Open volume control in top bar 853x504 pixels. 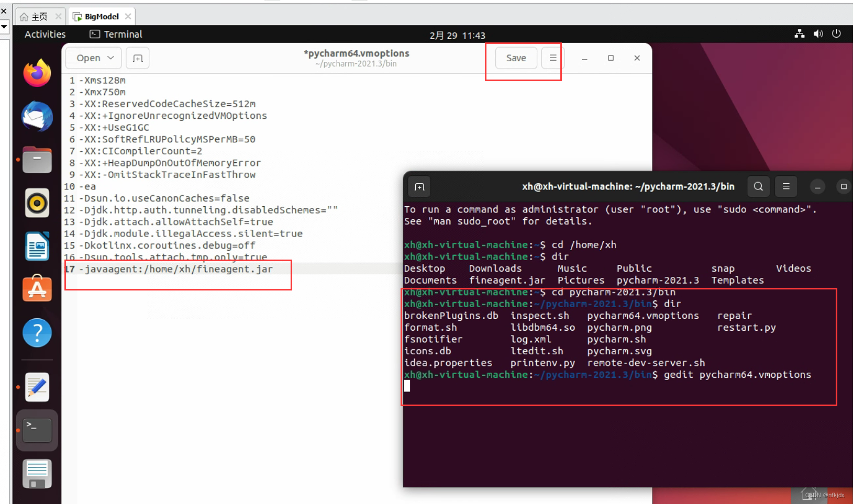(x=818, y=34)
